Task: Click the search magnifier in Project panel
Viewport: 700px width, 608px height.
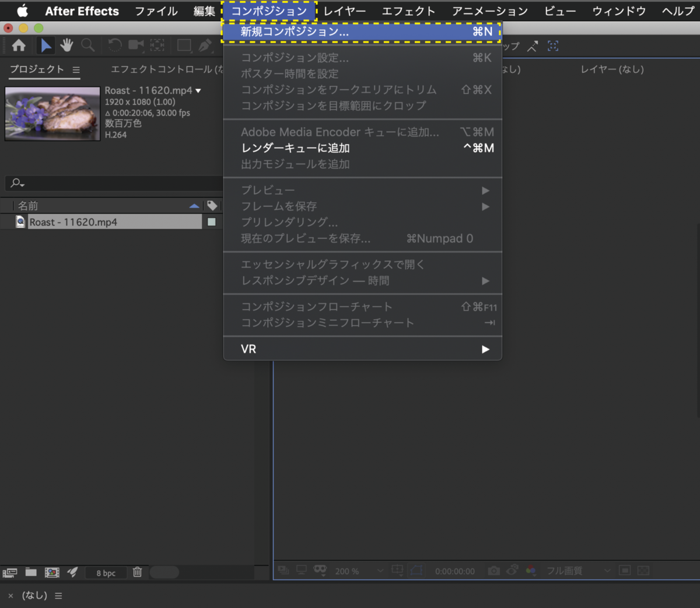Action: (17, 183)
